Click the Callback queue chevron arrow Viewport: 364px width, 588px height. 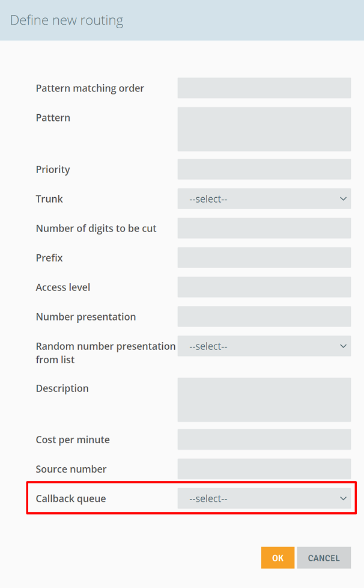coord(343,498)
